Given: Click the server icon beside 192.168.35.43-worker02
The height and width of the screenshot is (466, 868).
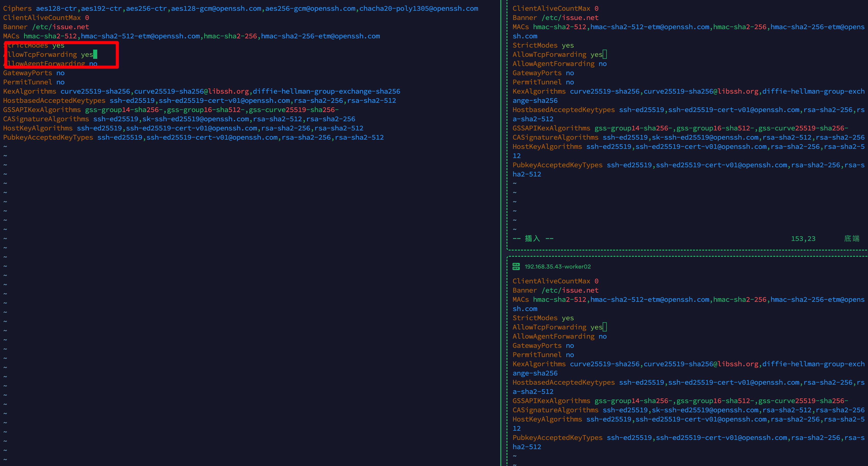Looking at the screenshot, I should click(516, 266).
